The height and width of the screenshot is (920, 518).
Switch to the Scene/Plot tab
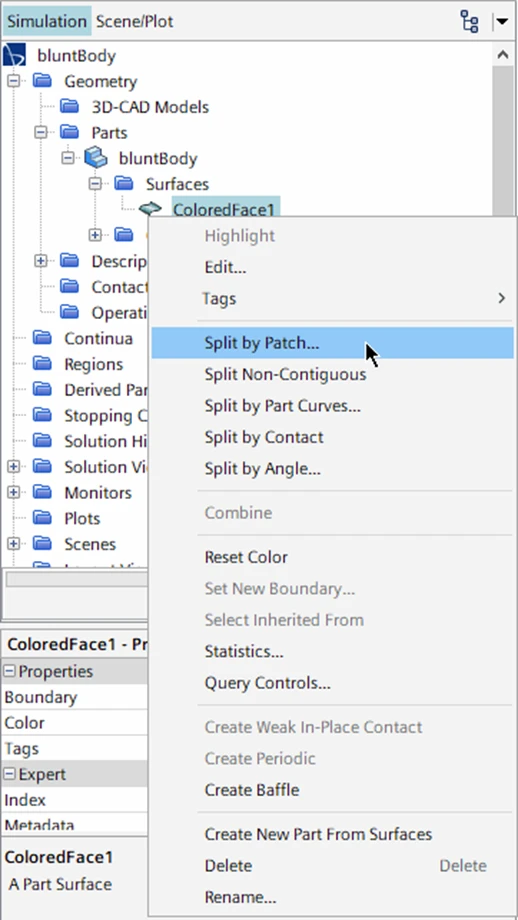(135, 22)
